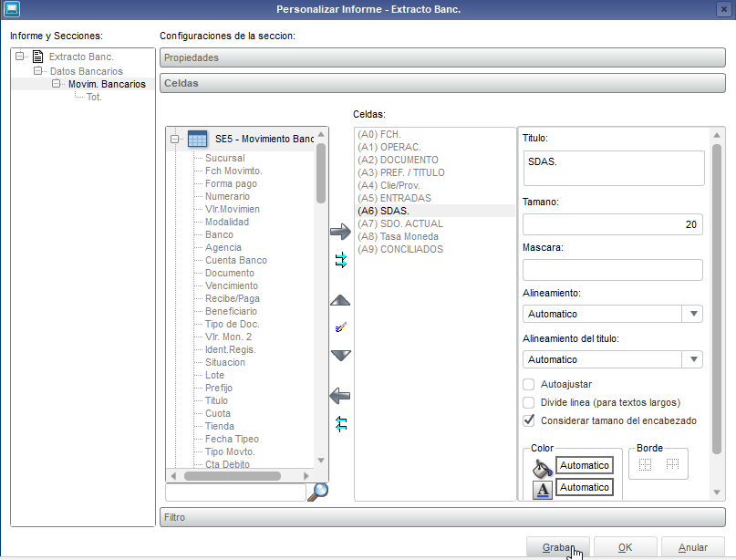The image size is (736, 560).
Task: Click the field list vertical scrollbar
Action: [x=321, y=173]
